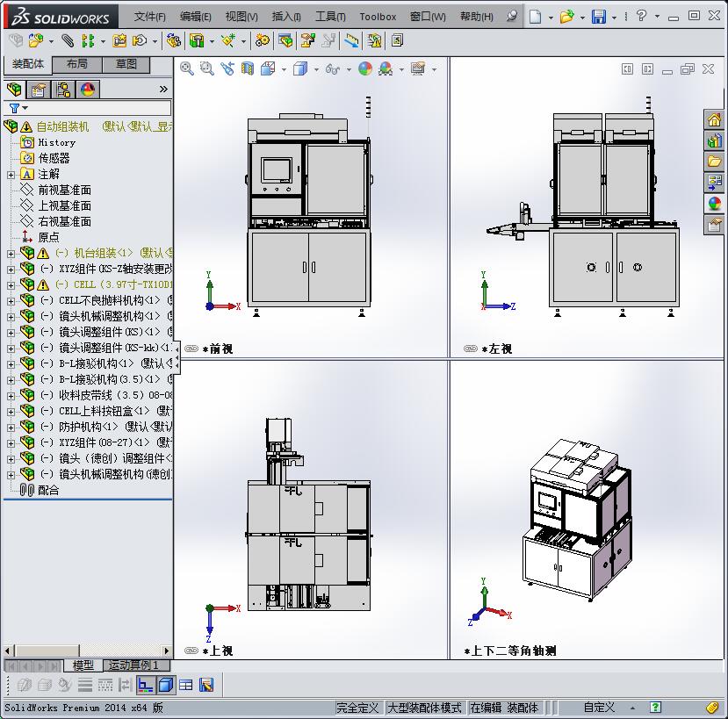The image size is (728, 719).
Task: Select the Move Component tool
Action: tap(140, 41)
